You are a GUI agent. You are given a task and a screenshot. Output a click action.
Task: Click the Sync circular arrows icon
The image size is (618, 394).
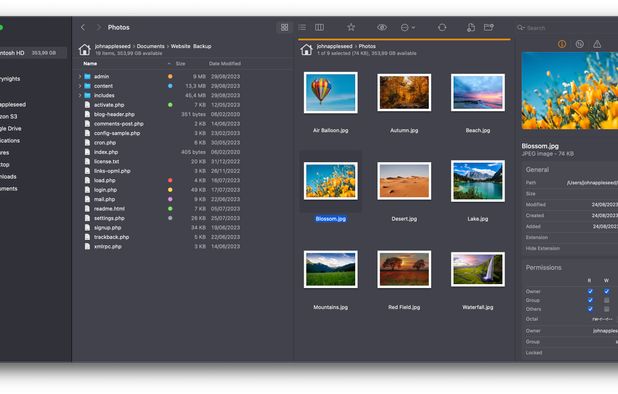coord(442,27)
